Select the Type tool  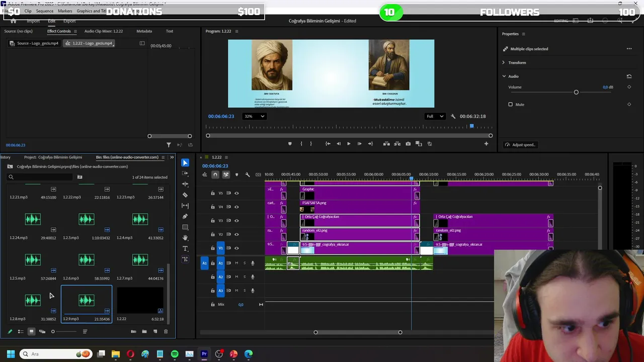coord(185,248)
